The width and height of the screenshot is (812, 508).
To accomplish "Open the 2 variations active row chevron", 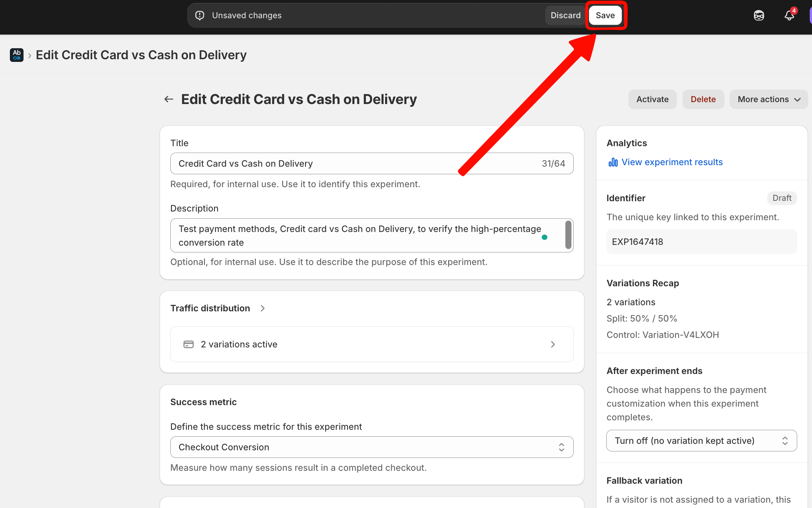I will click(553, 344).
